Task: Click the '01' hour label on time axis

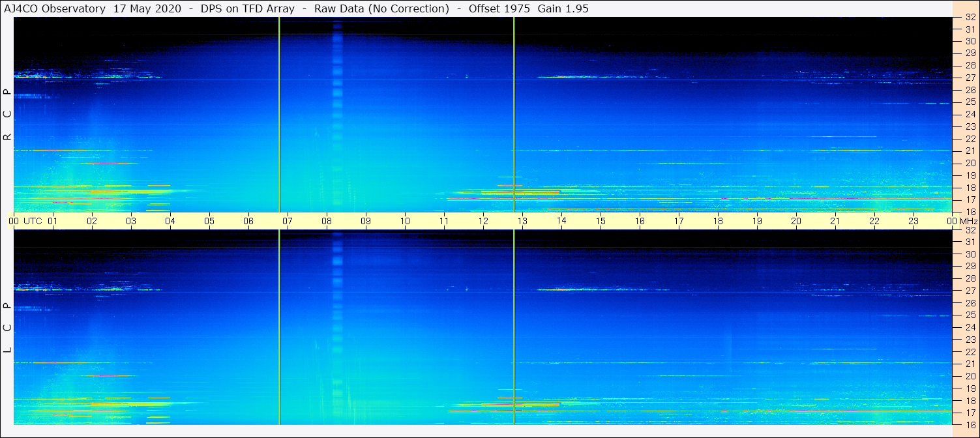Action: point(53,221)
